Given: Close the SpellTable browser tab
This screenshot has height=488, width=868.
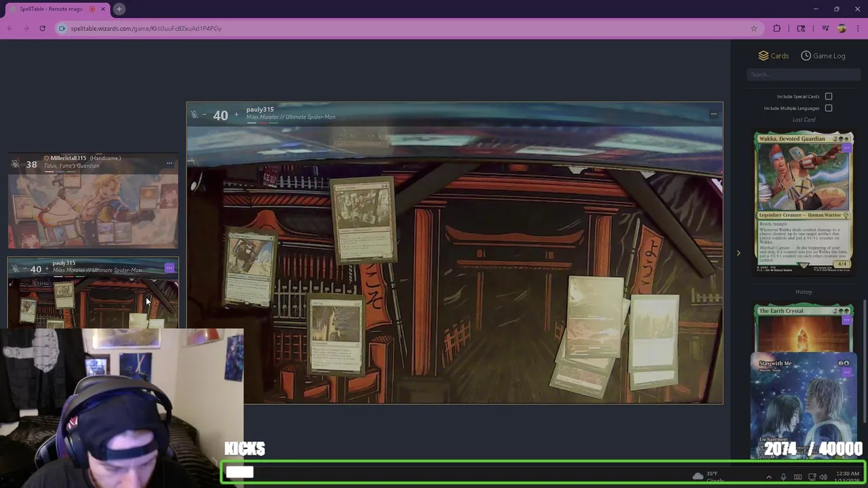Looking at the screenshot, I should pos(103,9).
